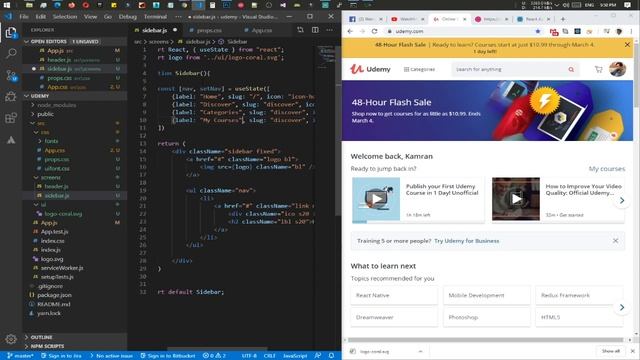Click the Split Editor icon in VS Code
The height and width of the screenshot is (360, 640).
coord(315,30)
